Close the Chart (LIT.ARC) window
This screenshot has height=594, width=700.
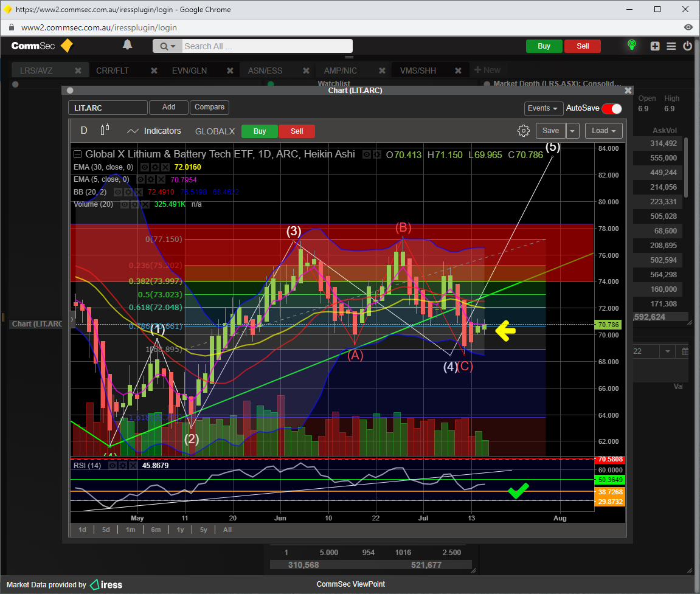pos(628,91)
